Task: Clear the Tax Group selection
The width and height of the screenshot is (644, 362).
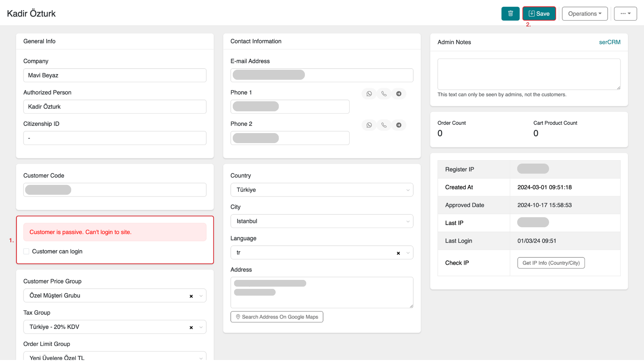Action: [191, 327]
